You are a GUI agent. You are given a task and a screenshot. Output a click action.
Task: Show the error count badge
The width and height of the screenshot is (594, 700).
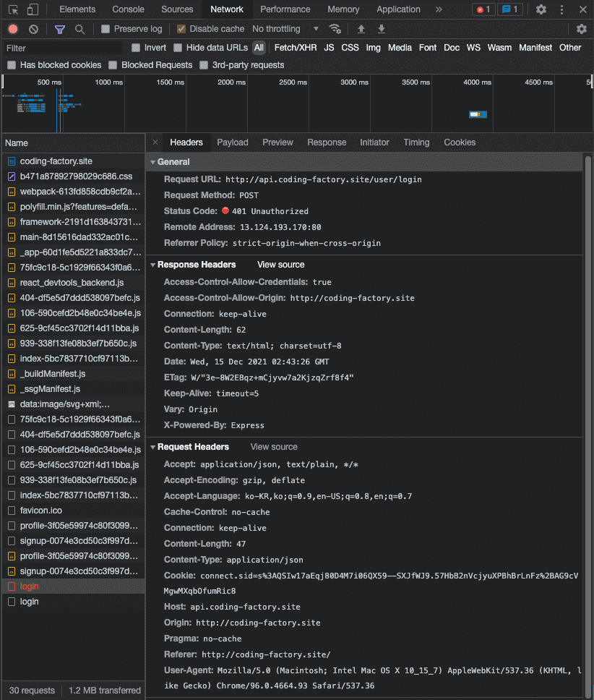[x=483, y=9]
